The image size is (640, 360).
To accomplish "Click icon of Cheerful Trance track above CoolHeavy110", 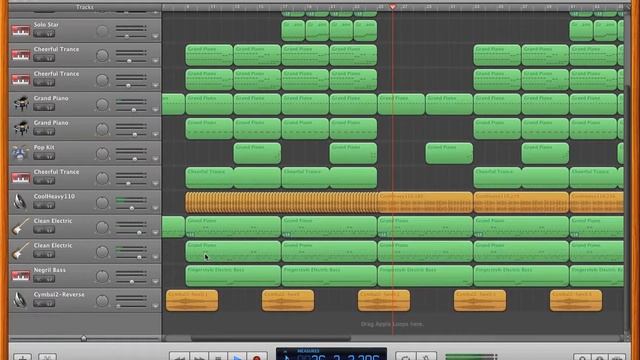I will click(x=20, y=178).
